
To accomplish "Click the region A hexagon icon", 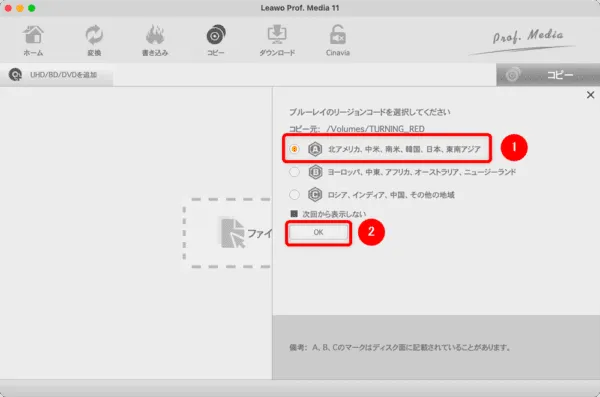I will coord(315,149).
